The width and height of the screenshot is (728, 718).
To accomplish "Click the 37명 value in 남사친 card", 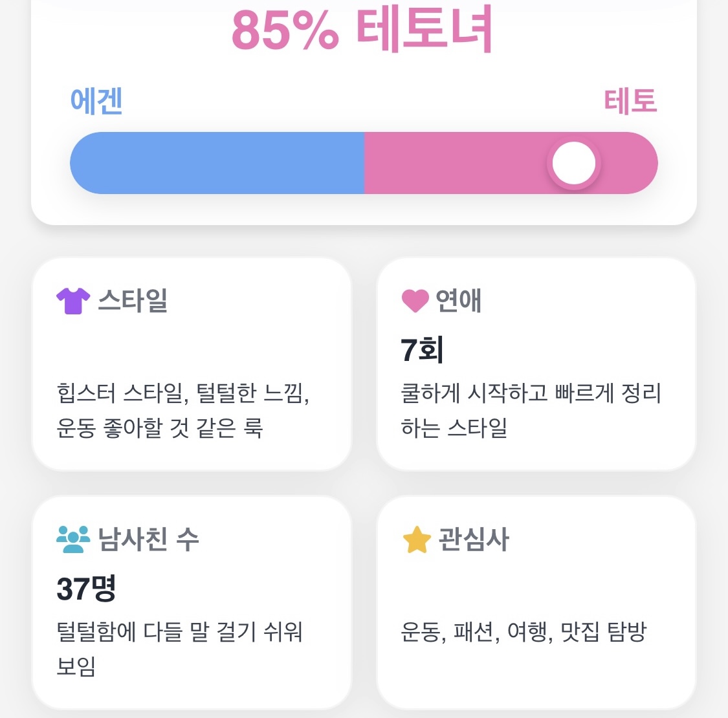I will click(x=86, y=588).
